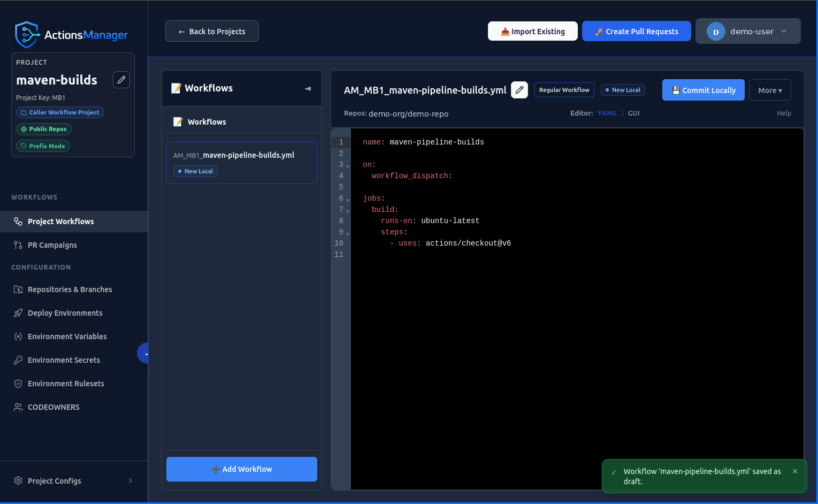Click the 'Project Key: MB1' text
This screenshot has width=818, height=504.
41,97
